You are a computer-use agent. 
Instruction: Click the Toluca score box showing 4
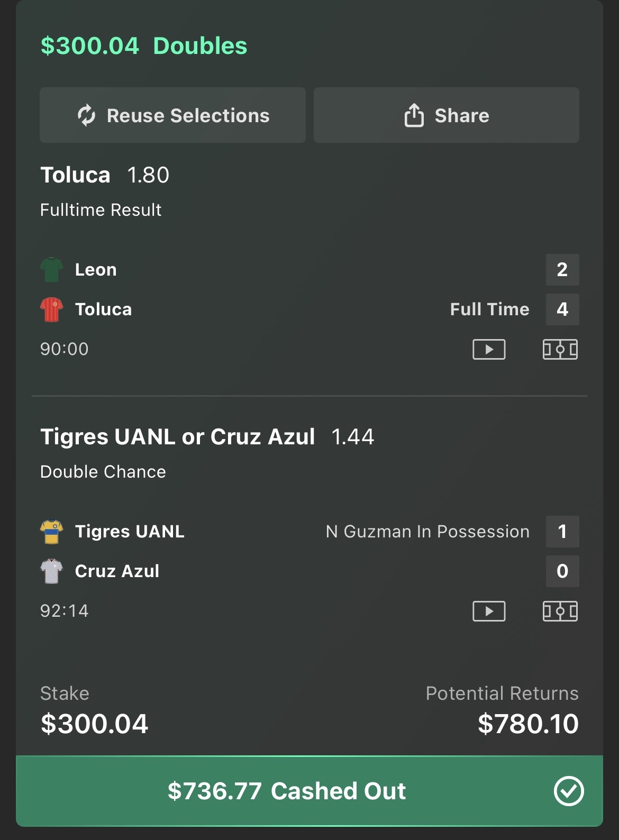[562, 309]
